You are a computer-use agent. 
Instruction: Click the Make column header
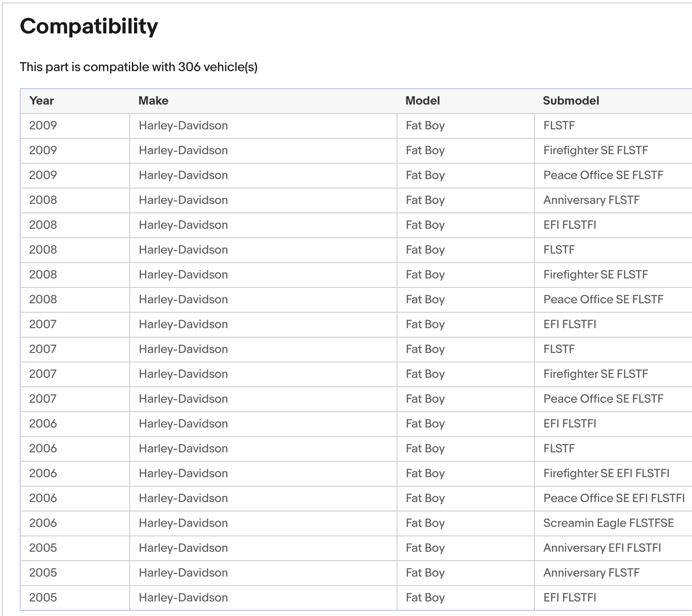[153, 101]
